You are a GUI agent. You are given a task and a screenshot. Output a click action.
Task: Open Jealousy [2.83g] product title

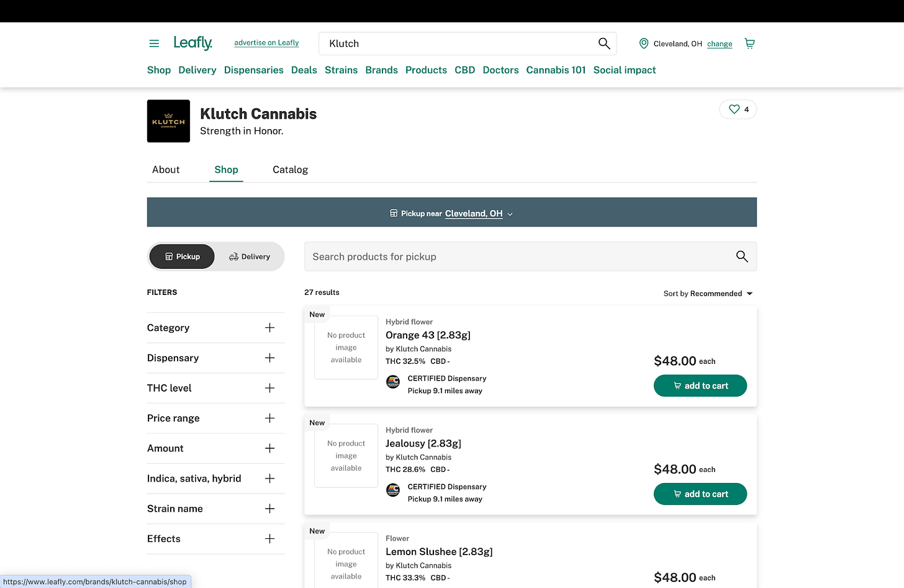point(423,443)
